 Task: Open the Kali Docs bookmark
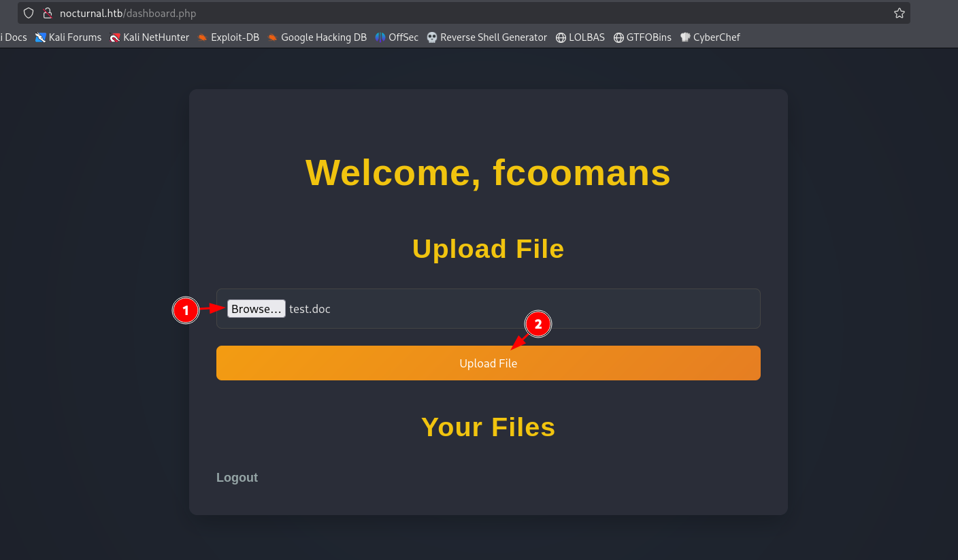point(14,37)
